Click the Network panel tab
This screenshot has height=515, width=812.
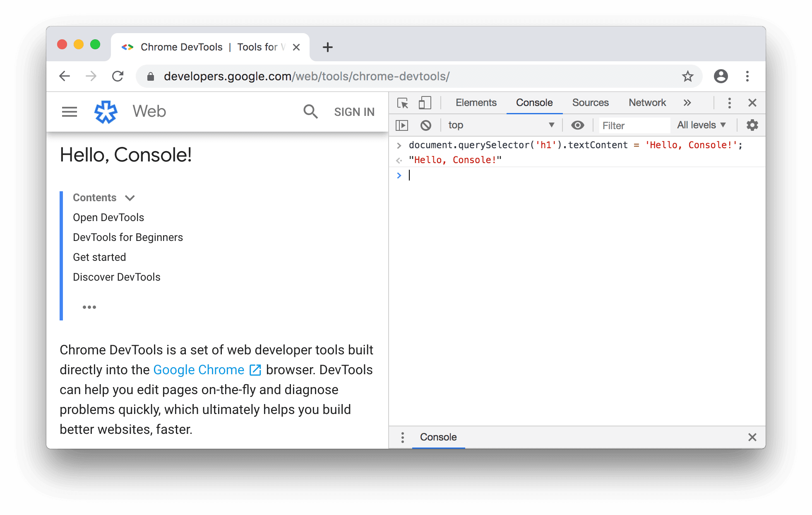tap(646, 102)
